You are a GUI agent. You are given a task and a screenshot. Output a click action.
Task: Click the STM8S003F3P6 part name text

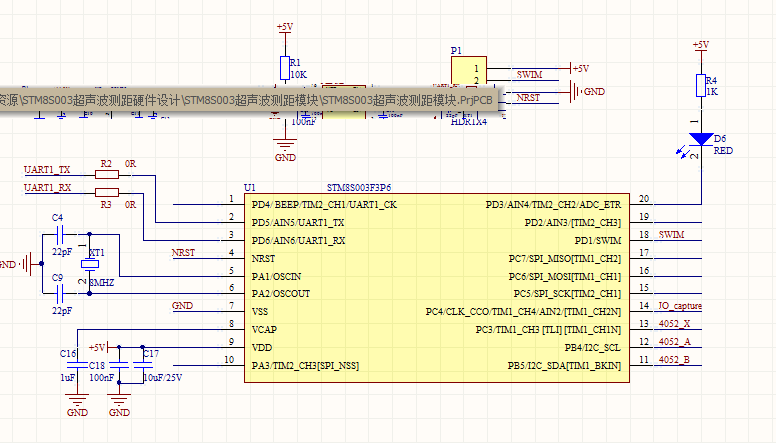click(x=359, y=188)
